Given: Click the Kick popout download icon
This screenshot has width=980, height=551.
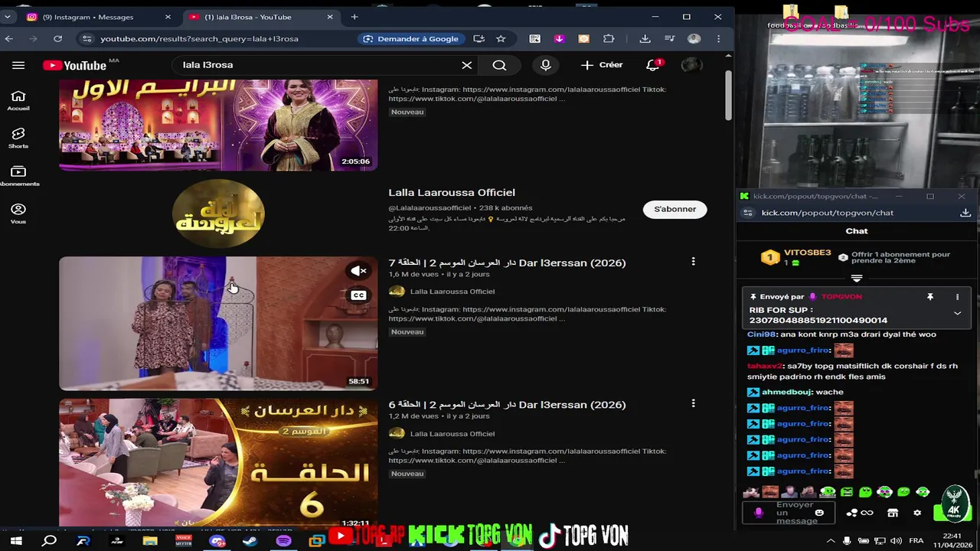Looking at the screenshot, I should coord(965,213).
